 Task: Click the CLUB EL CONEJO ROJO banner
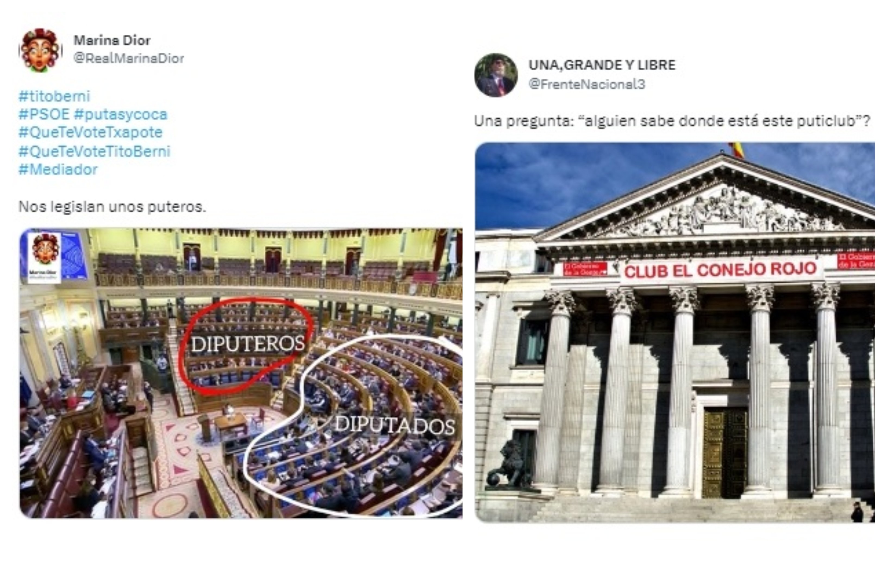tap(720, 270)
